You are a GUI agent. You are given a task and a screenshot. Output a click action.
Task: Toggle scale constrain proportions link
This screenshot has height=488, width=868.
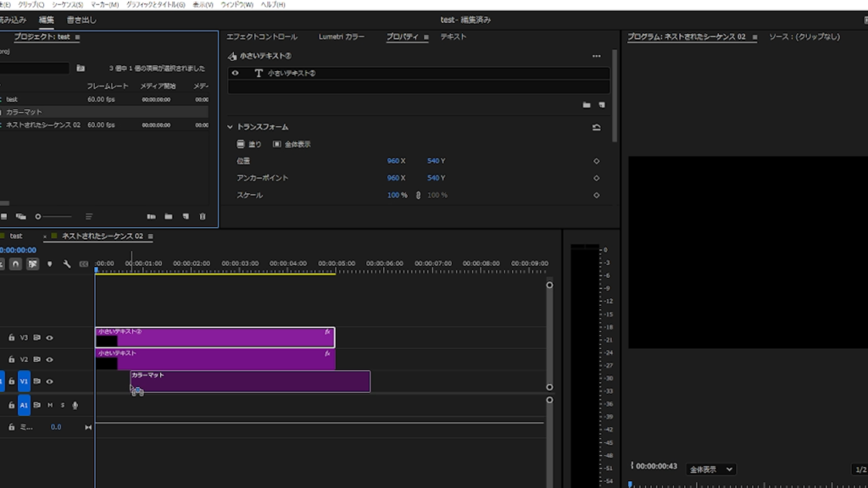tap(418, 196)
